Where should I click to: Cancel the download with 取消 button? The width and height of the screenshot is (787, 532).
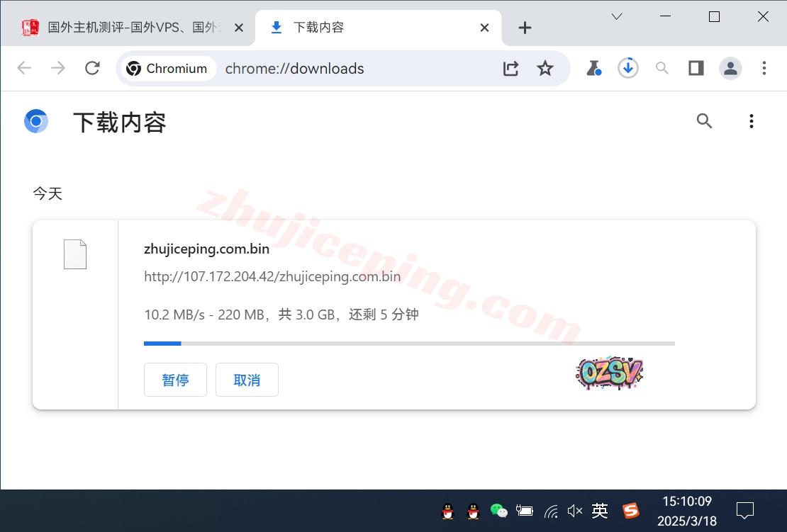pyautogui.click(x=247, y=380)
